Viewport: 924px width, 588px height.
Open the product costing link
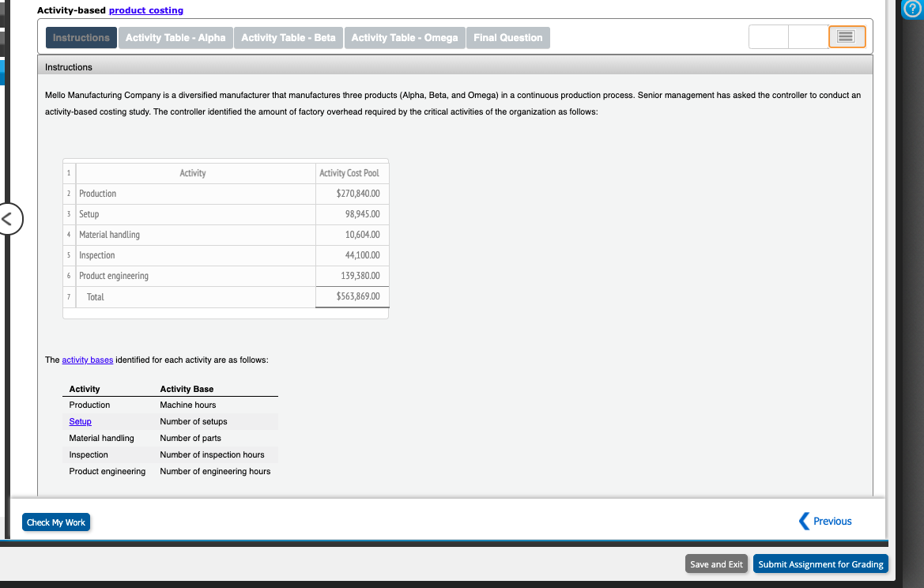(x=145, y=9)
